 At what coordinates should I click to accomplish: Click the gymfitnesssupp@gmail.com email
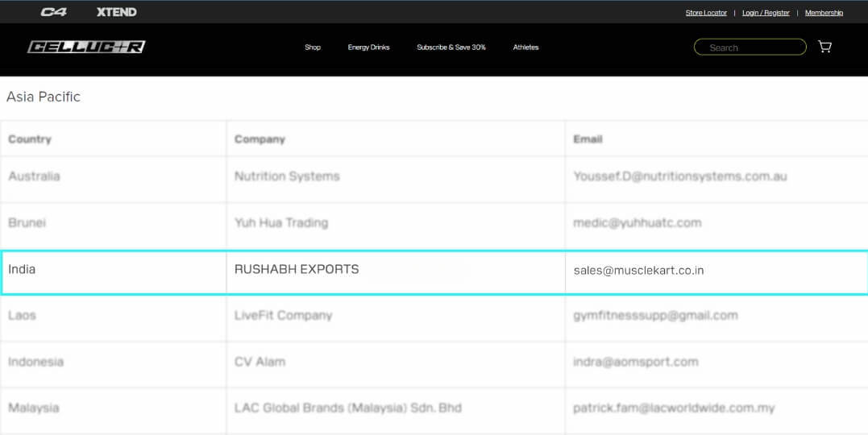click(x=655, y=315)
